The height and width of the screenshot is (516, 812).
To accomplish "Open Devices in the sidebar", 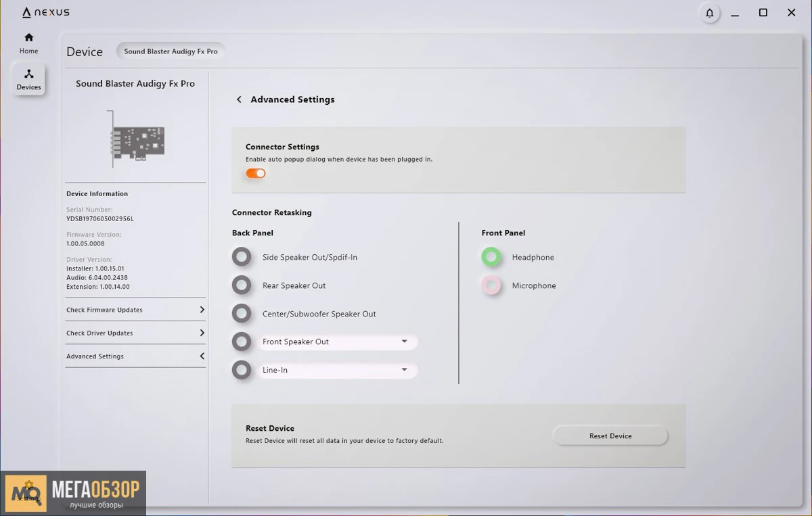I will click(x=28, y=79).
